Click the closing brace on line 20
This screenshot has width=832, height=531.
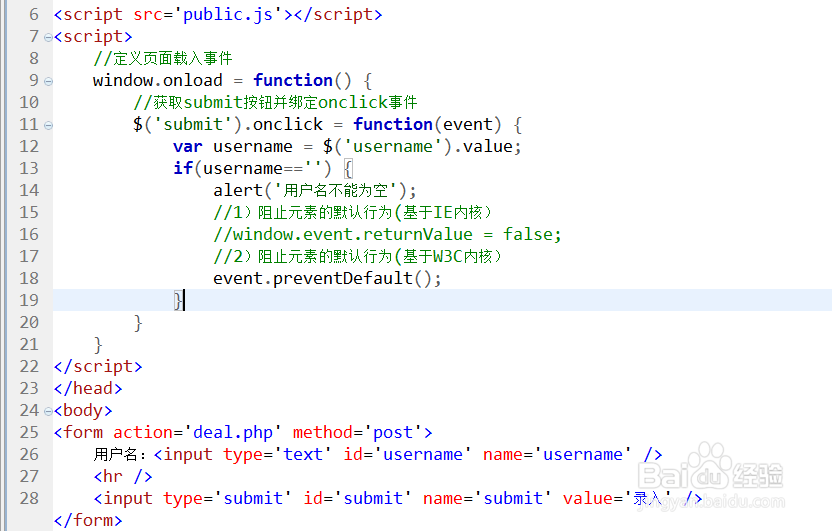[x=138, y=323]
